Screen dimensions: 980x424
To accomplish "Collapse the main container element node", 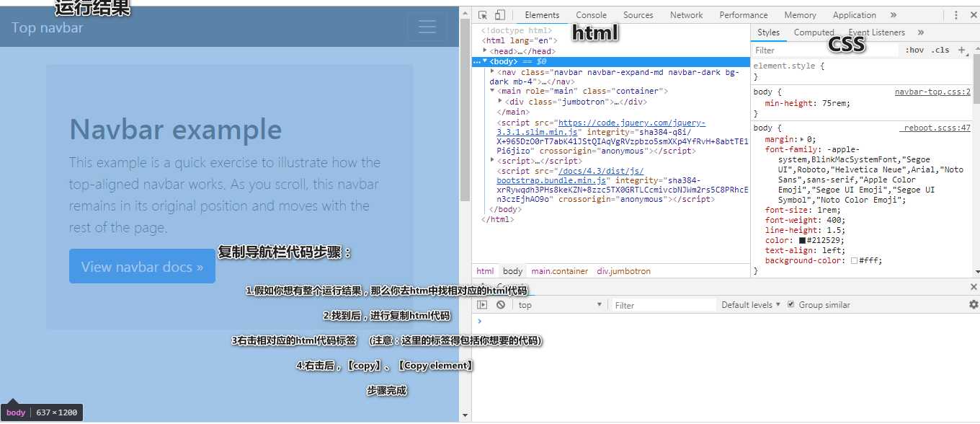I will (x=492, y=91).
